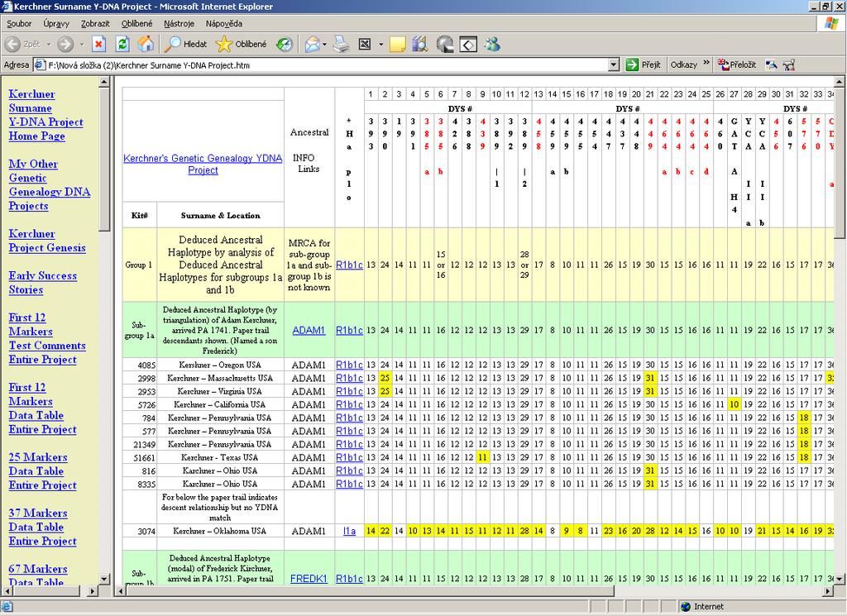Click the 'Group 1' cell
This screenshot has height=616, width=847.
pyautogui.click(x=139, y=265)
